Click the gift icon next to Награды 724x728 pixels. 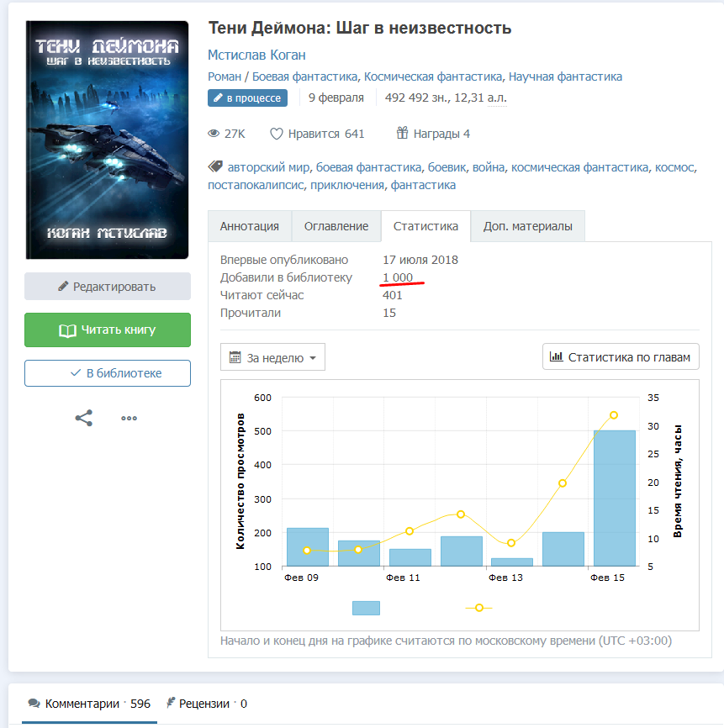click(x=402, y=134)
